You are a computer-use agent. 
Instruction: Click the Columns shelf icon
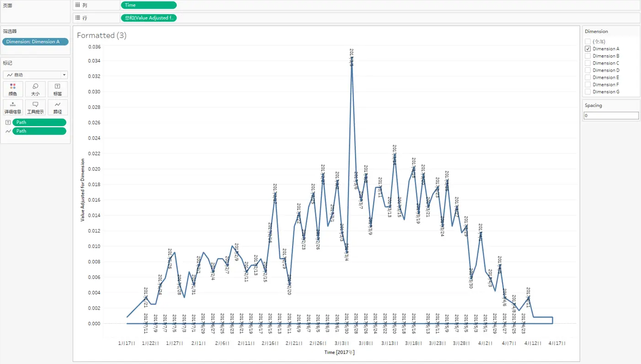(x=78, y=5)
